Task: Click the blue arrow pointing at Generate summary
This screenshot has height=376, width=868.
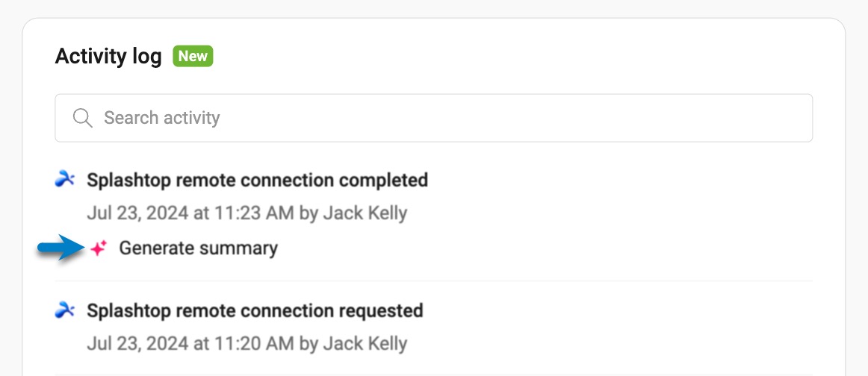Action: tap(60, 248)
